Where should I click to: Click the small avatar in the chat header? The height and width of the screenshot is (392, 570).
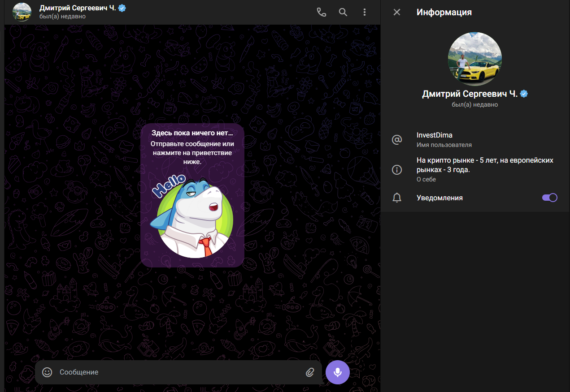click(x=22, y=12)
